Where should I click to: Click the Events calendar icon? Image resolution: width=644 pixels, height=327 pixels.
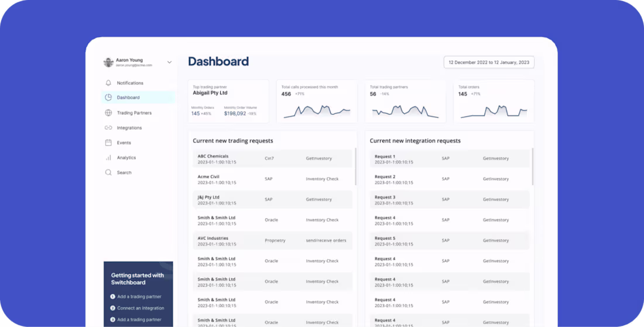tap(108, 143)
